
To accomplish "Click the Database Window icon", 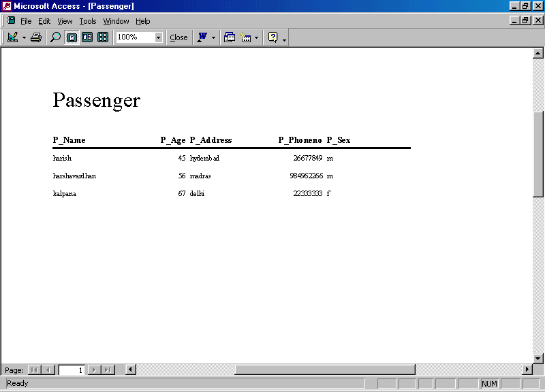I will pos(230,37).
